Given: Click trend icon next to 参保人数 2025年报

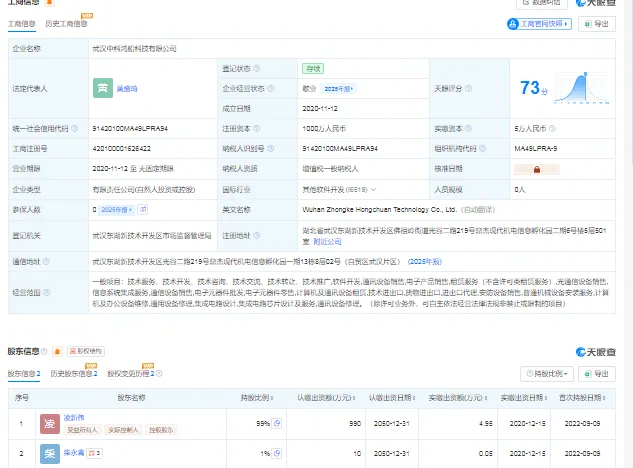Looking at the screenshot, I should [x=143, y=210].
